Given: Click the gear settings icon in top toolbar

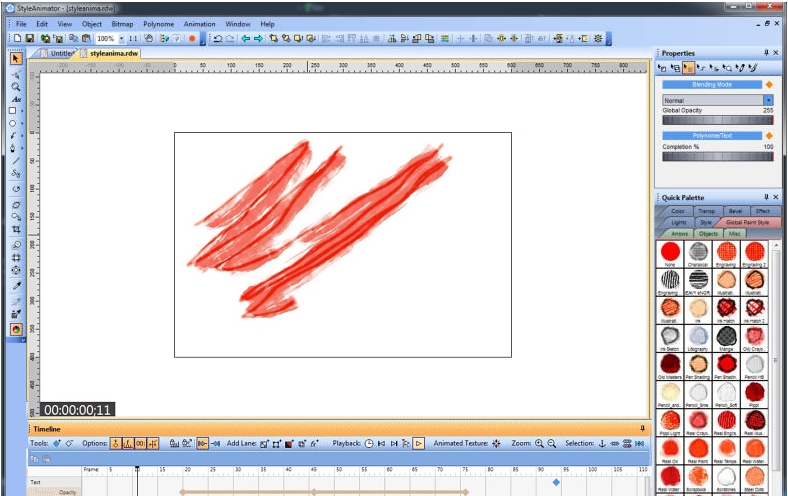Looking at the screenshot, I should [x=598, y=38].
